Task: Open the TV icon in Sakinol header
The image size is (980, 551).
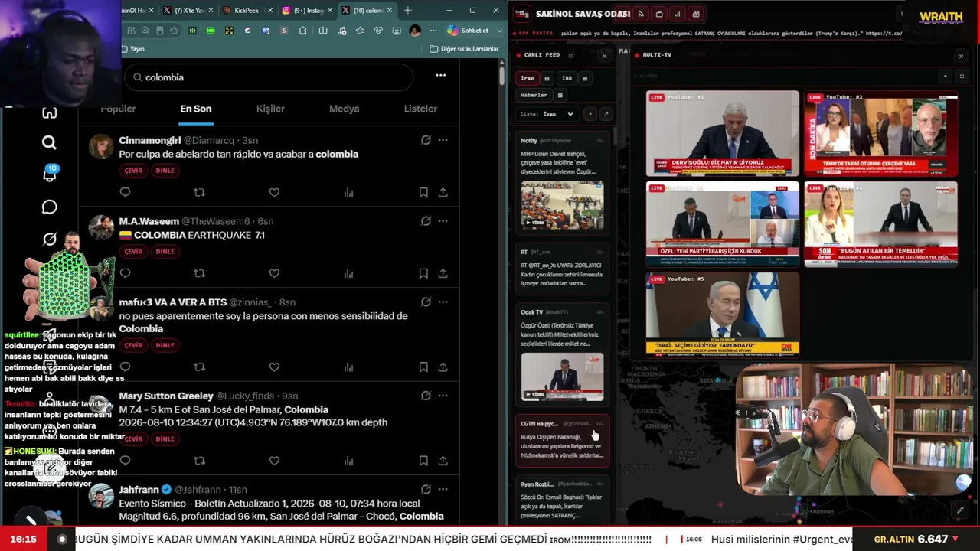Action: 659,14
